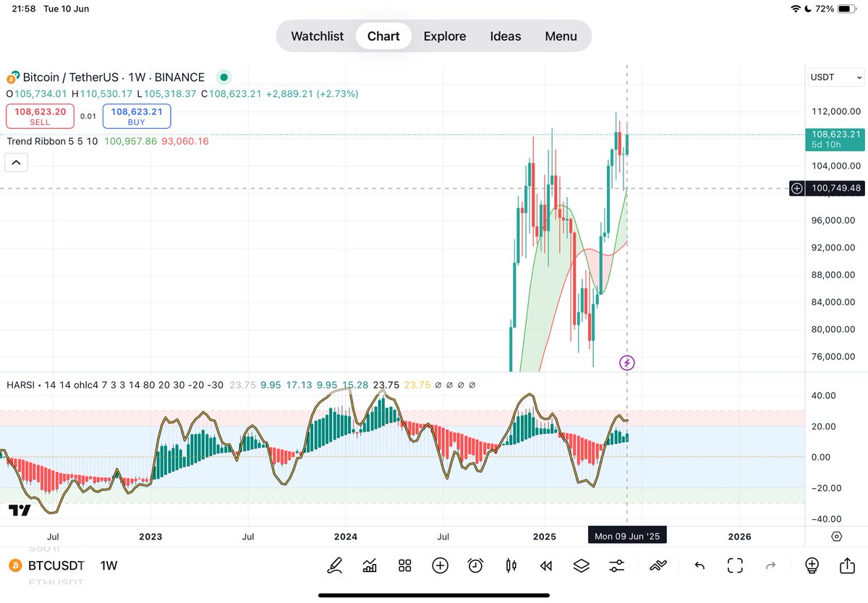Screen dimensions: 868x603
Task: Open the drawing tools pencil icon
Action: point(334,565)
